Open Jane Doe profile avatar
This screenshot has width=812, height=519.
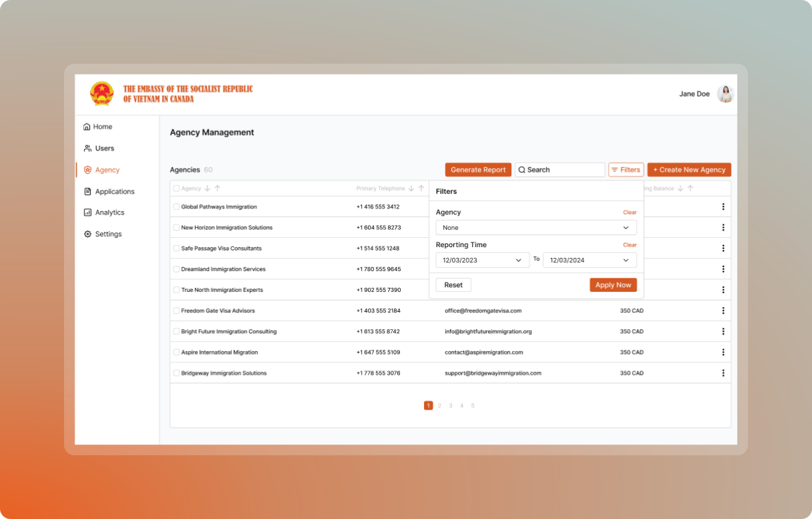pyautogui.click(x=725, y=94)
